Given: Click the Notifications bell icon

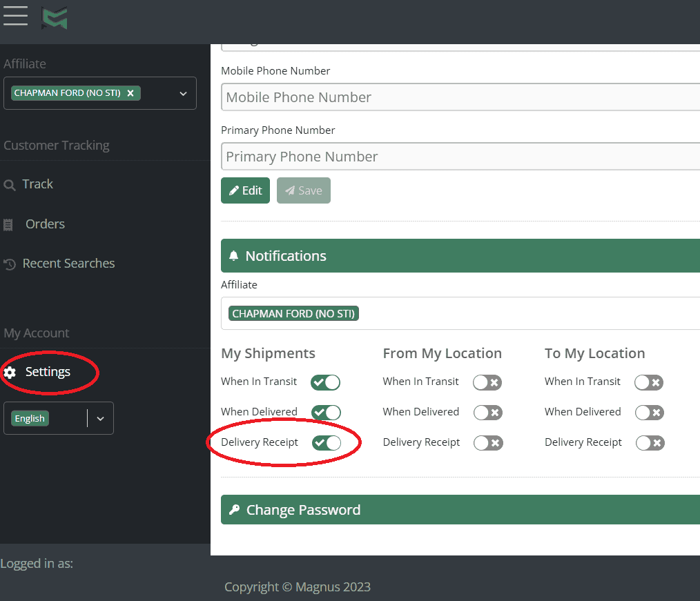Looking at the screenshot, I should tap(233, 256).
